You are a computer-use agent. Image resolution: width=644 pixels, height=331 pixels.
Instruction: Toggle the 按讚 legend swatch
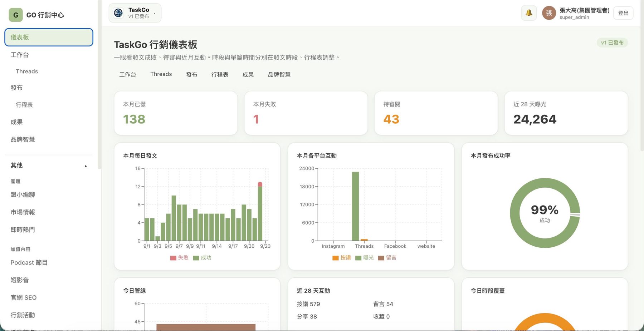(x=335, y=258)
